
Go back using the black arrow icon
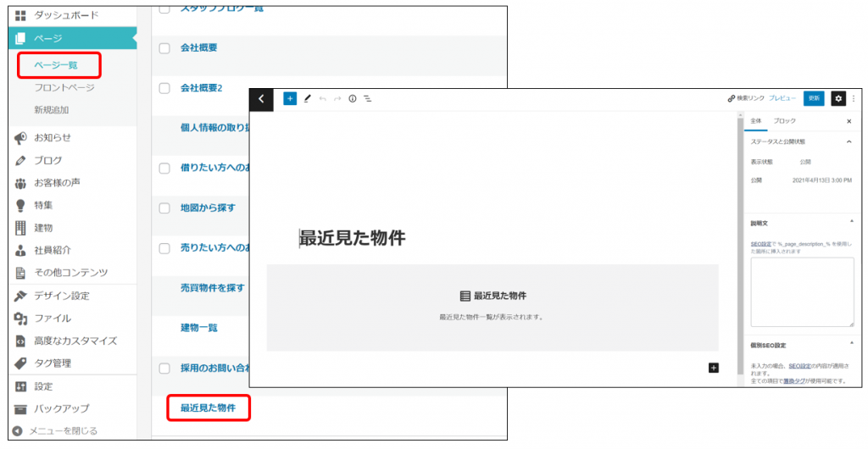pos(261,99)
